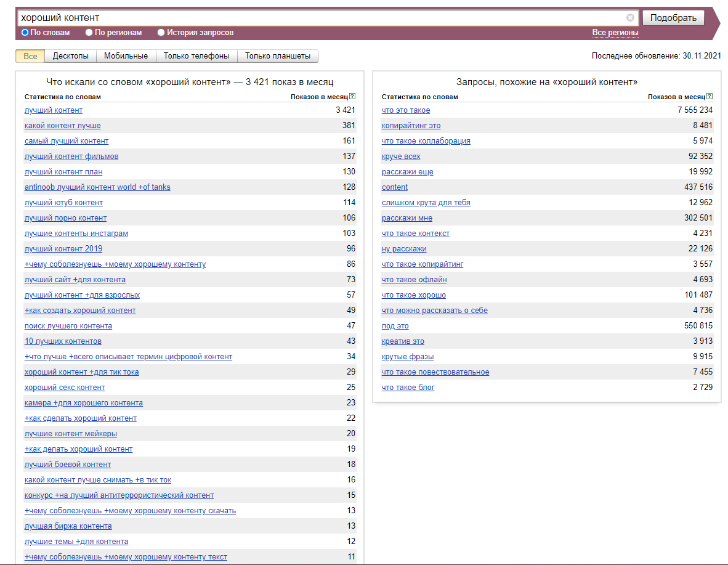The width and height of the screenshot is (728, 565).
Task: Open the "какой контент лучше" link
Action: (63, 126)
